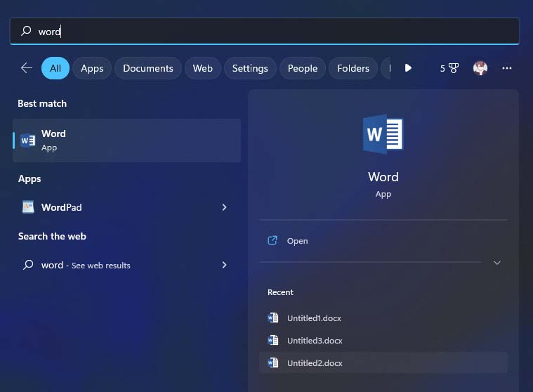The height and width of the screenshot is (392, 533).
Task: Open the three-dot more options menu
Action: tap(507, 68)
